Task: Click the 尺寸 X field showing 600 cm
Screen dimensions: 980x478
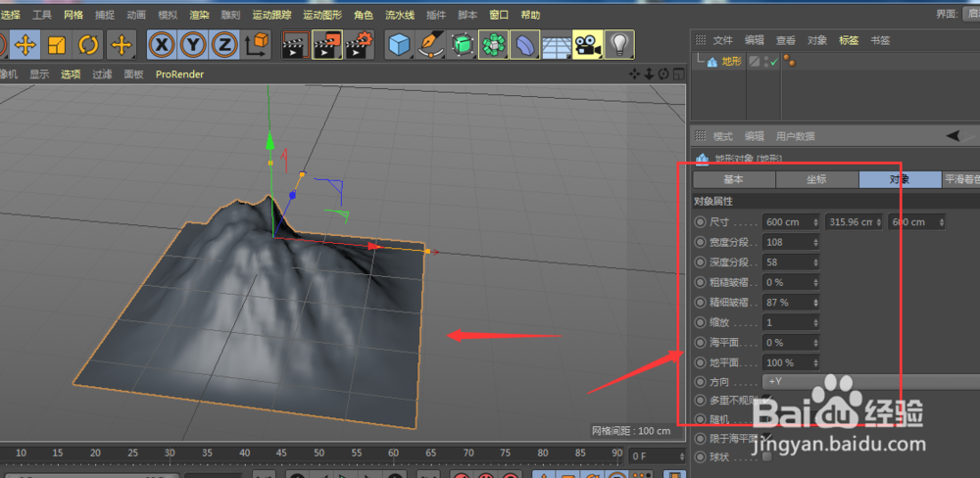Action: click(x=791, y=221)
